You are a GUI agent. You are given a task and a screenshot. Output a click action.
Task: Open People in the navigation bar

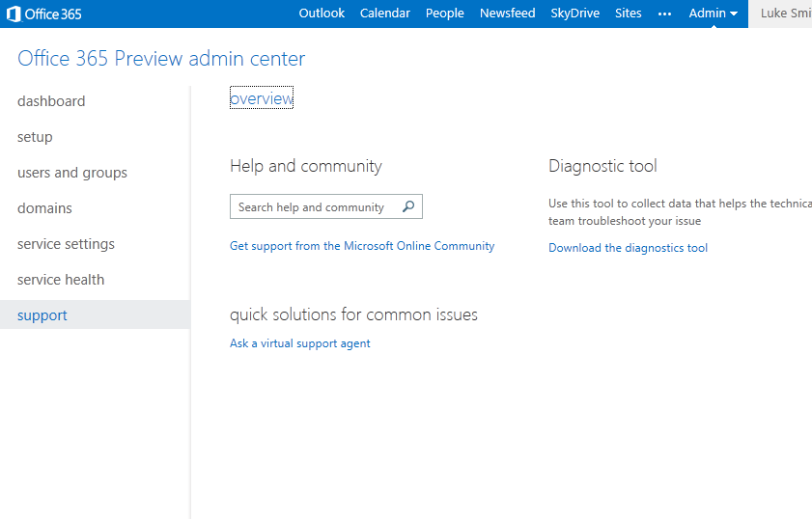click(444, 14)
